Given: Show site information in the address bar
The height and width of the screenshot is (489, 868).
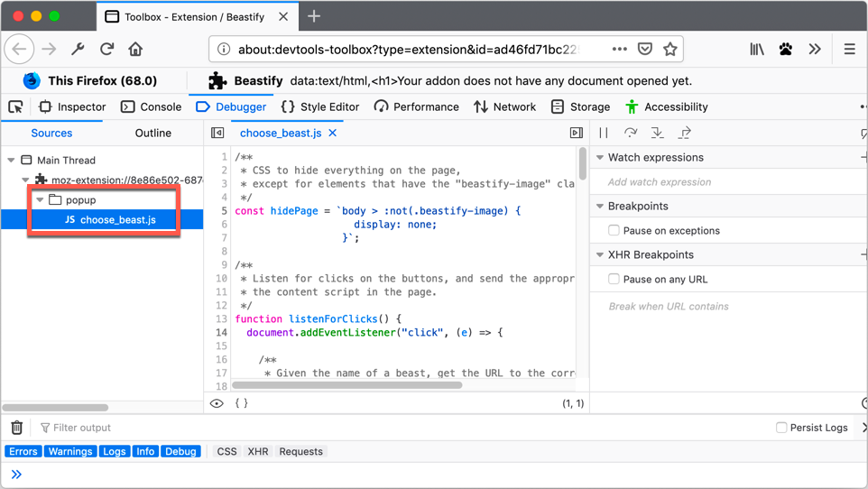Looking at the screenshot, I should (224, 50).
